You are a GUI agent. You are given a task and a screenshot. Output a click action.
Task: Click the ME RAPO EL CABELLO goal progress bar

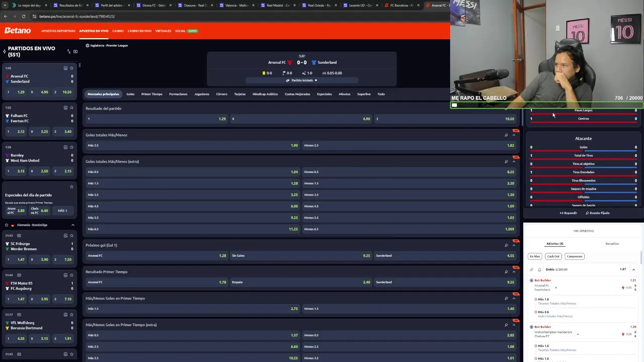[x=547, y=105]
